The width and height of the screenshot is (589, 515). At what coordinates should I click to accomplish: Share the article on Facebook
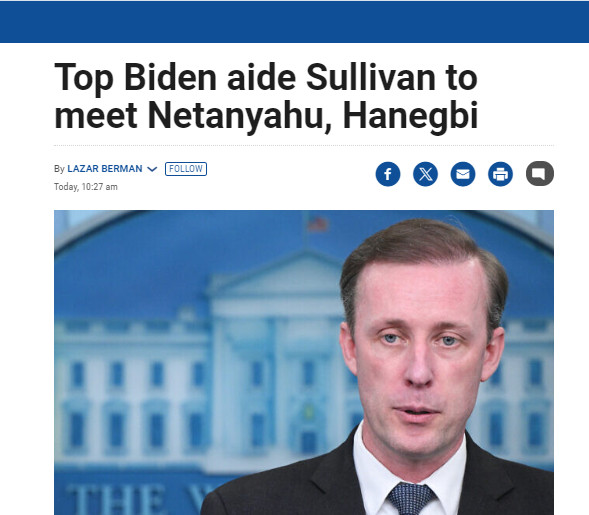coord(388,174)
